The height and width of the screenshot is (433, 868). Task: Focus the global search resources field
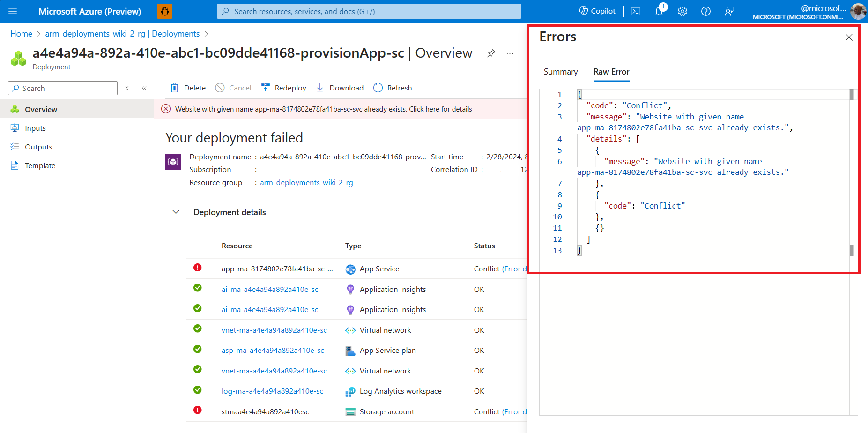369,11
